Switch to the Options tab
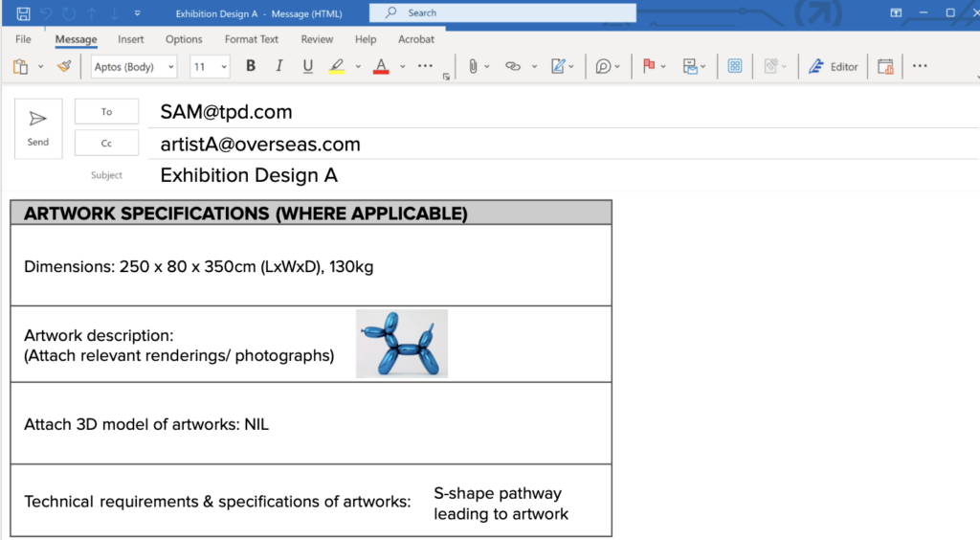Viewport: 980px width, 540px height. coord(184,38)
